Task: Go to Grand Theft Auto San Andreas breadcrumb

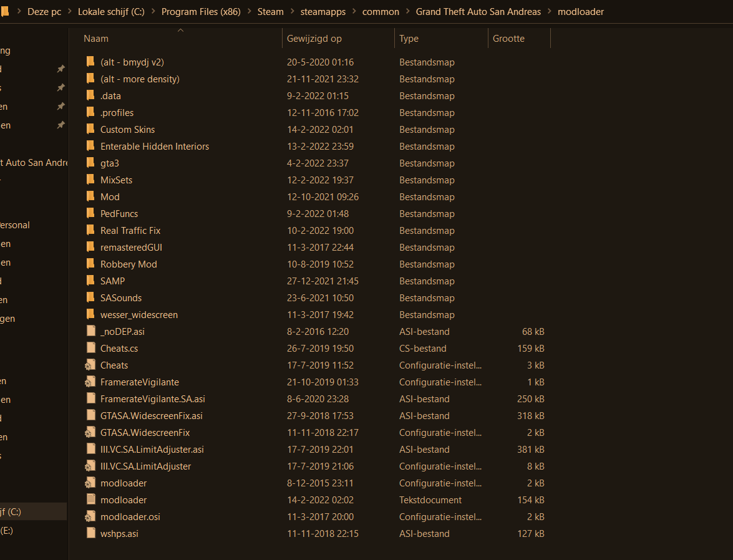Action: click(478, 12)
